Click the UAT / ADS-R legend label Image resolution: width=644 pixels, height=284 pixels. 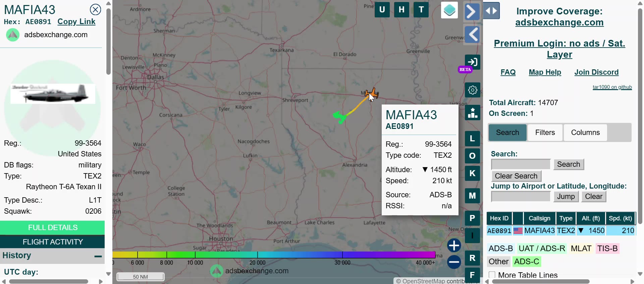click(542, 248)
